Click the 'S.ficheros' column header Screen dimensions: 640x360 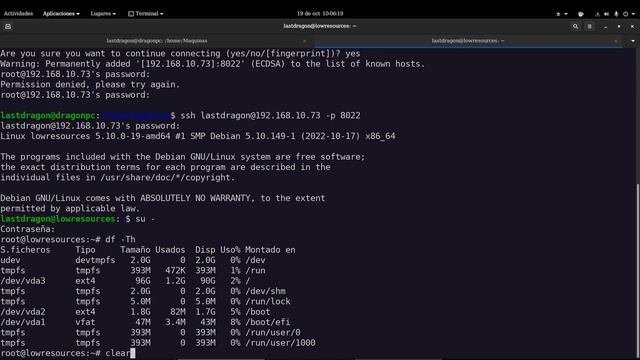click(25, 250)
